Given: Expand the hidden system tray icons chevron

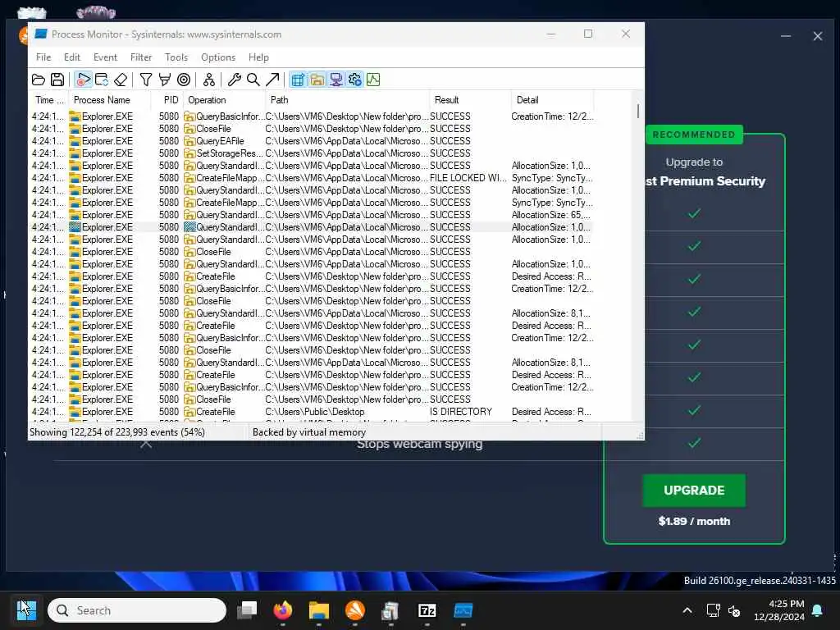Looking at the screenshot, I should (687, 610).
